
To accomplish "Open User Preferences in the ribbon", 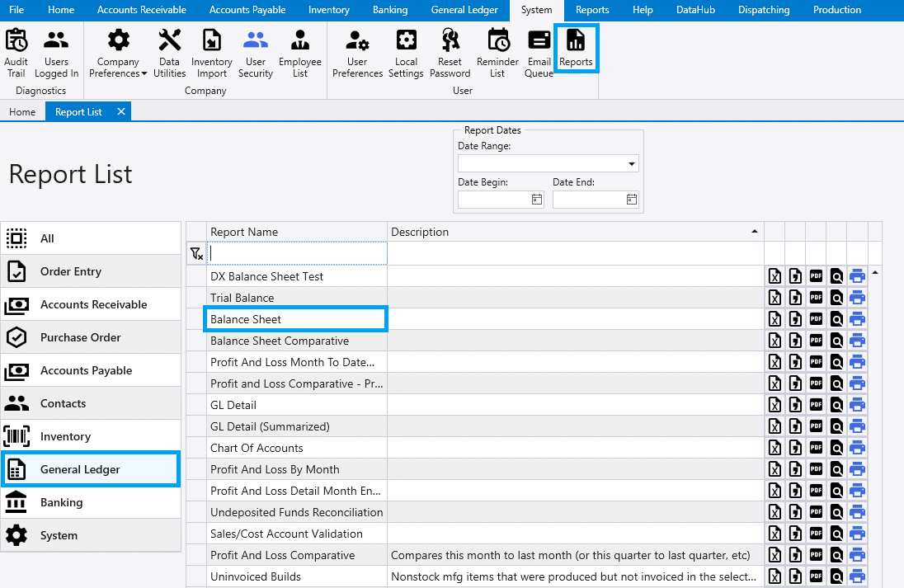I will pos(357,53).
